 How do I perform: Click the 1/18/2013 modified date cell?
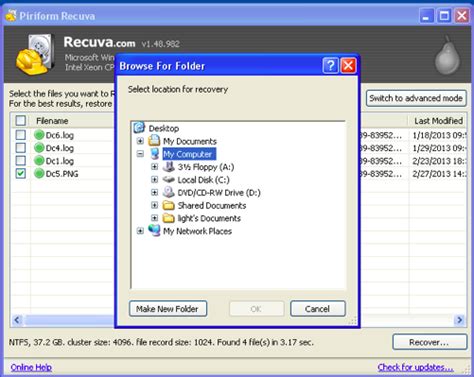pyautogui.click(x=439, y=135)
